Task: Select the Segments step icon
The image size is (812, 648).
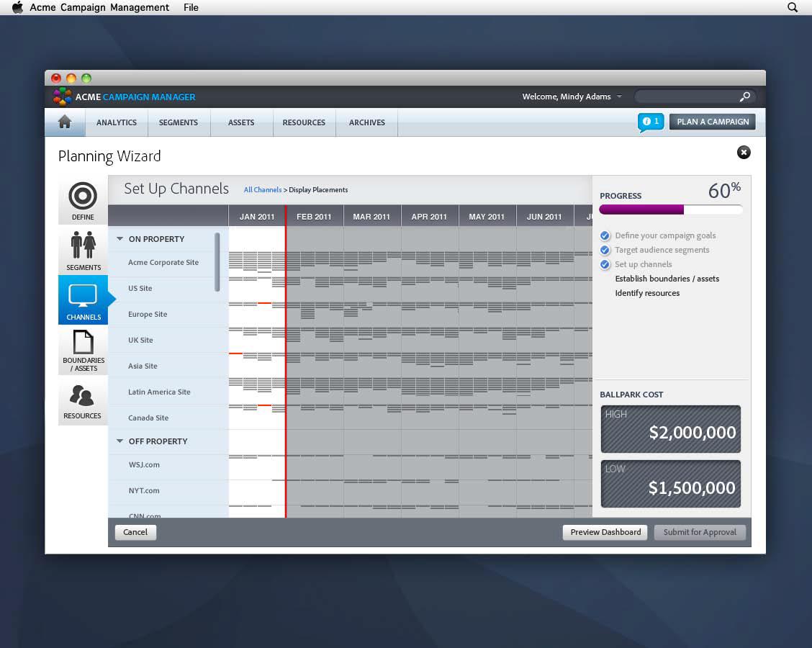Action: coord(83,250)
